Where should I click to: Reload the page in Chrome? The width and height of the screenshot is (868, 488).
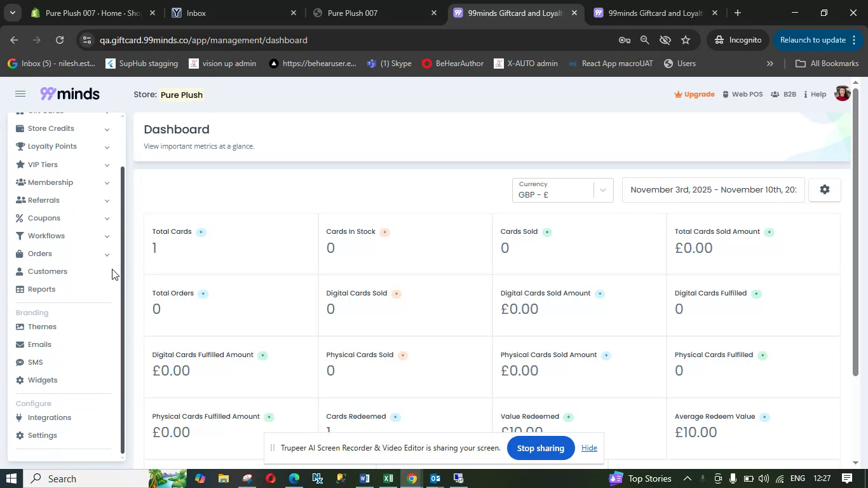[59, 40]
